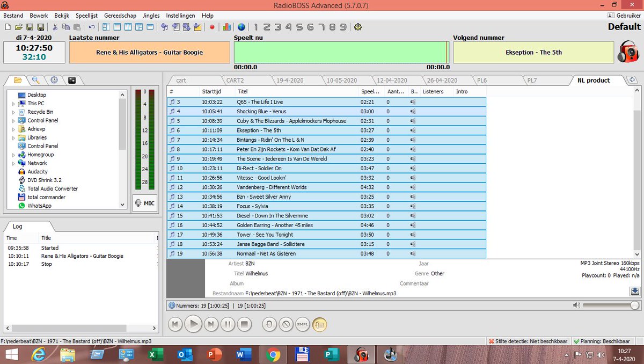The height and width of the screenshot is (364, 644).
Task: Pause playback with the Pause button
Action: coord(228,324)
